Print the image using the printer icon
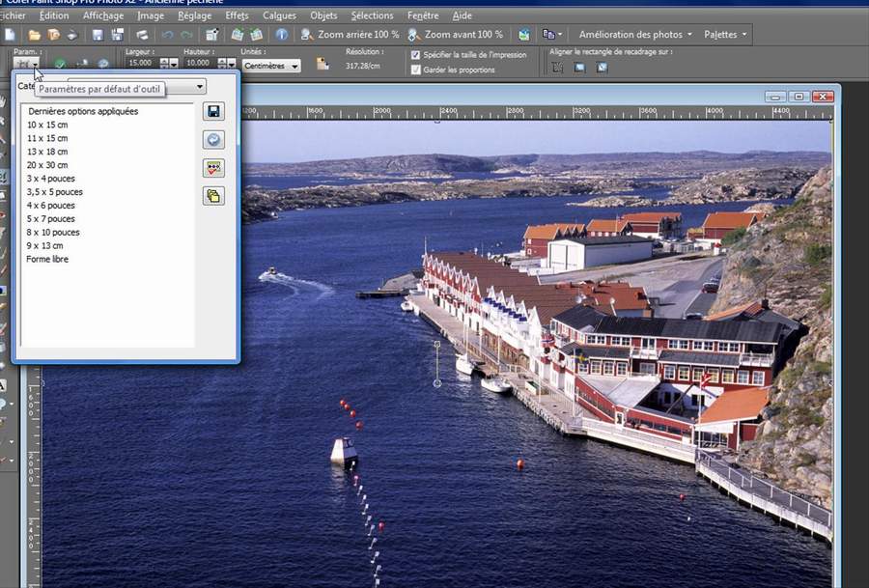Viewport: 869px width, 588px height. 143,35
